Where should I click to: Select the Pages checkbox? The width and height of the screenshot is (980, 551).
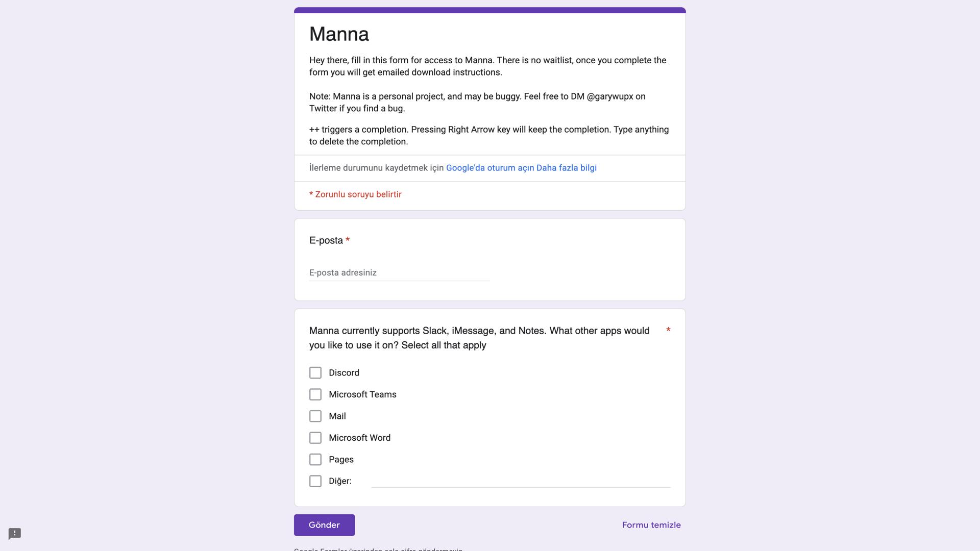pyautogui.click(x=315, y=459)
